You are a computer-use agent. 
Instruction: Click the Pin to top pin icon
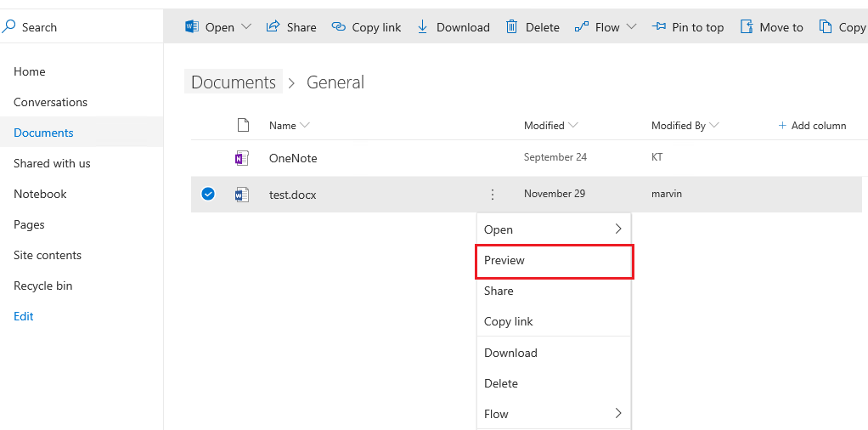pos(659,26)
